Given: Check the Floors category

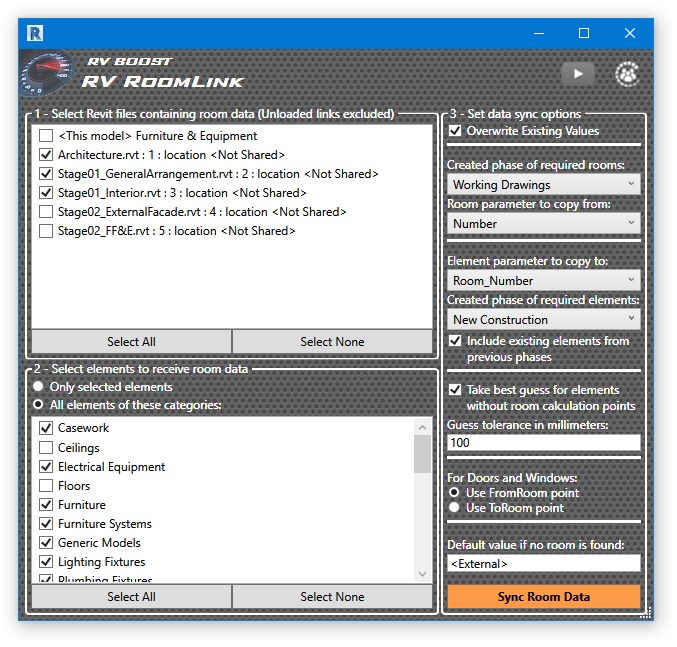Looking at the screenshot, I should click(46, 486).
